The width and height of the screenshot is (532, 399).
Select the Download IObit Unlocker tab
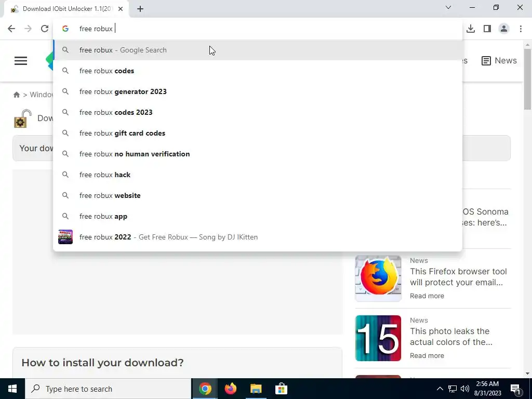click(66, 9)
